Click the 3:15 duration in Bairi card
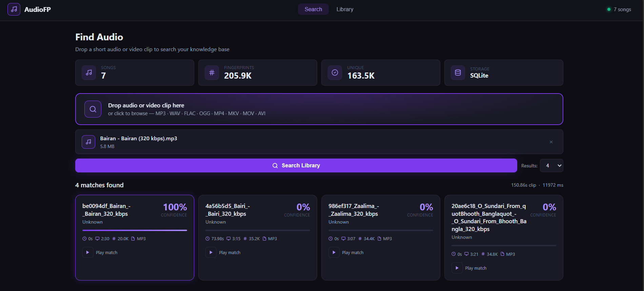The height and width of the screenshot is (291, 644). pyautogui.click(x=236, y=239)
